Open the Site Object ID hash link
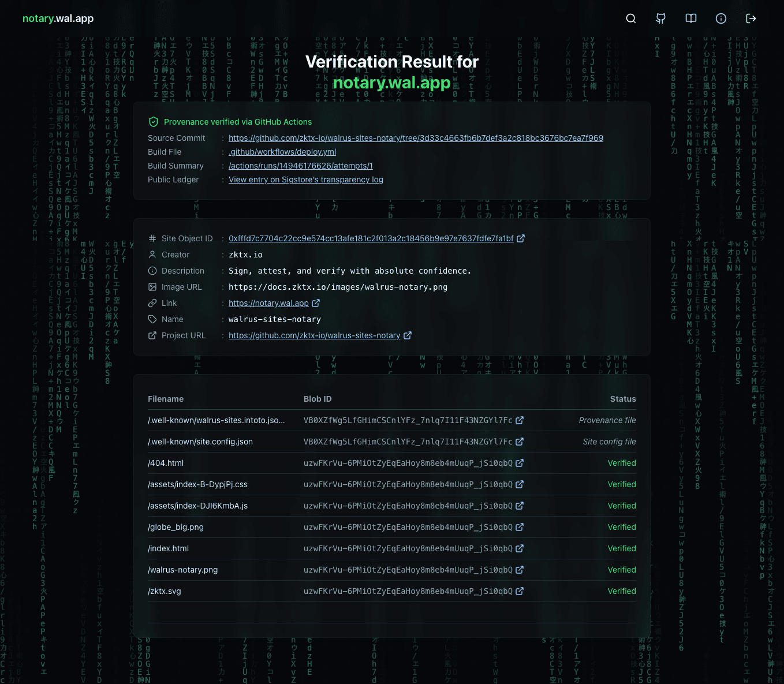This screenshot has width=784, height=684. 371,238
